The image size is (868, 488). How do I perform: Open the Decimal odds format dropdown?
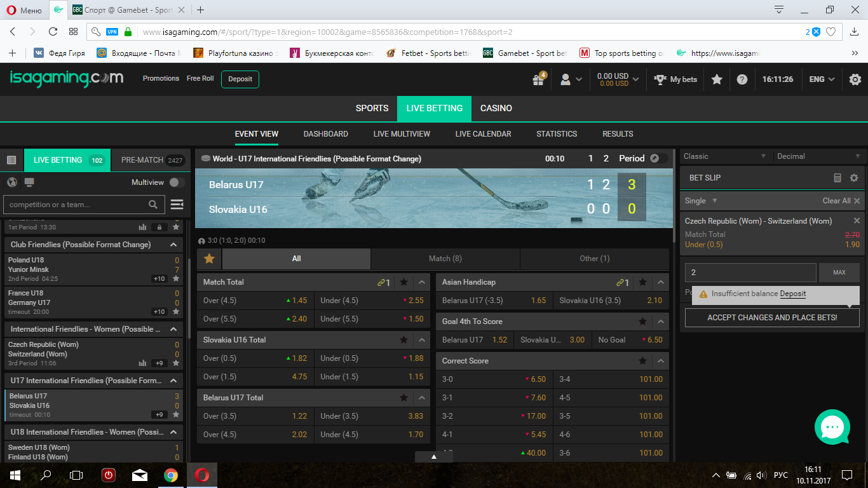coord(818,156)
